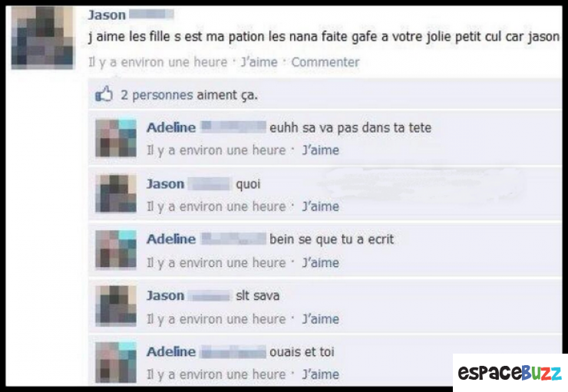This screenshot has width=568, height=392.
Task: Click the espaceBuzz logo
Action: click(510, 373)
